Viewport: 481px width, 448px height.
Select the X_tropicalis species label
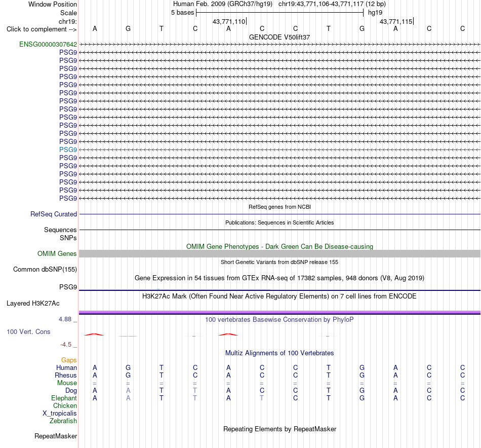tap(60, 414)
